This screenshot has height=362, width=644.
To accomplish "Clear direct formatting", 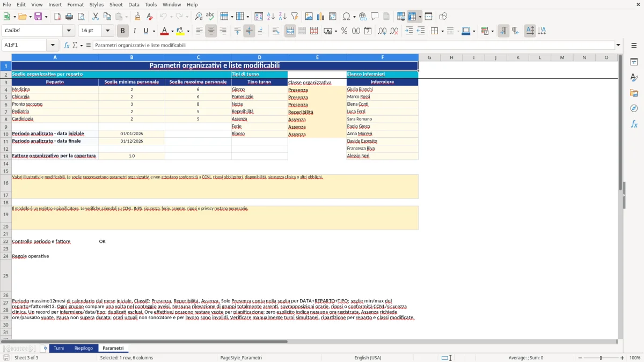I will [149, 17].
